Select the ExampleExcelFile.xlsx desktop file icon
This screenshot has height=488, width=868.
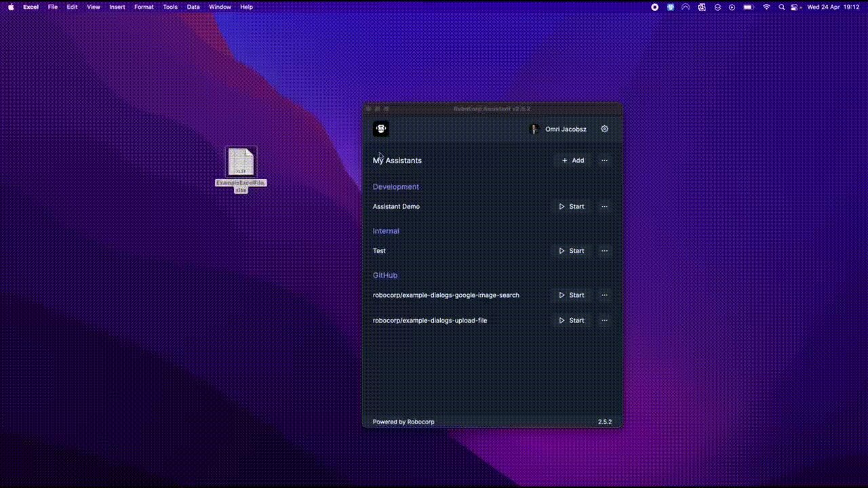pos(241,169)
